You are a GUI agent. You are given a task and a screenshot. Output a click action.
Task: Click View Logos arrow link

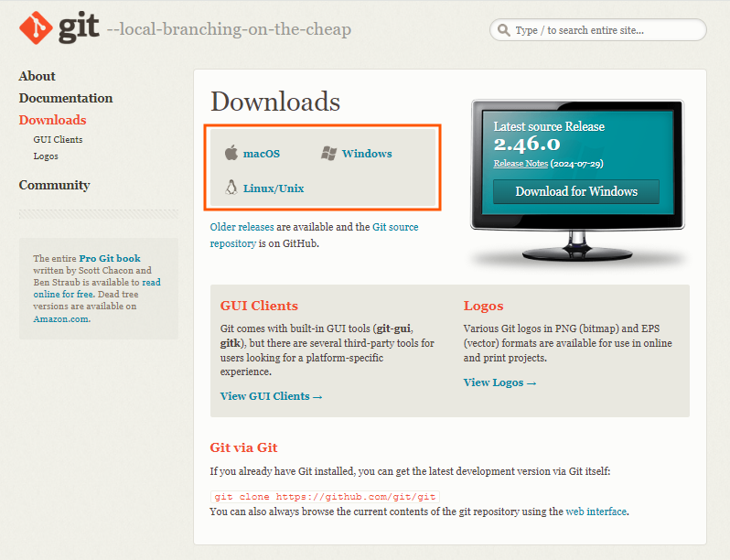point(499,382)
